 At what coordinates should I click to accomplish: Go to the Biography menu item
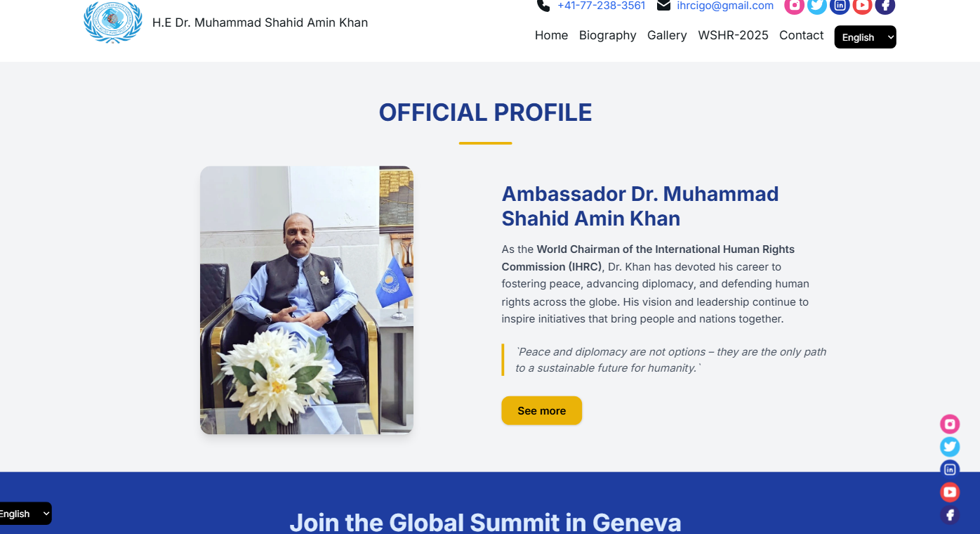click(608, 35)
